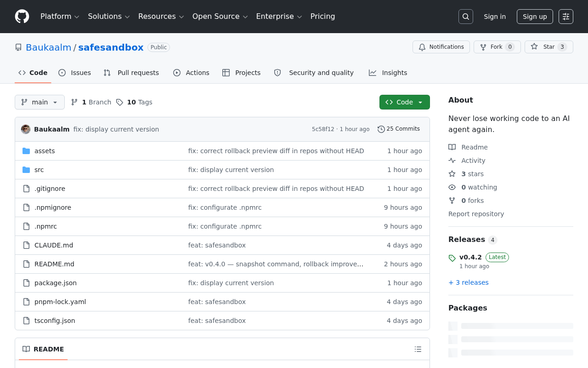Screen dimensions: 588x368
Task: Expand the Enterprise menu
Action: [279, 17]
